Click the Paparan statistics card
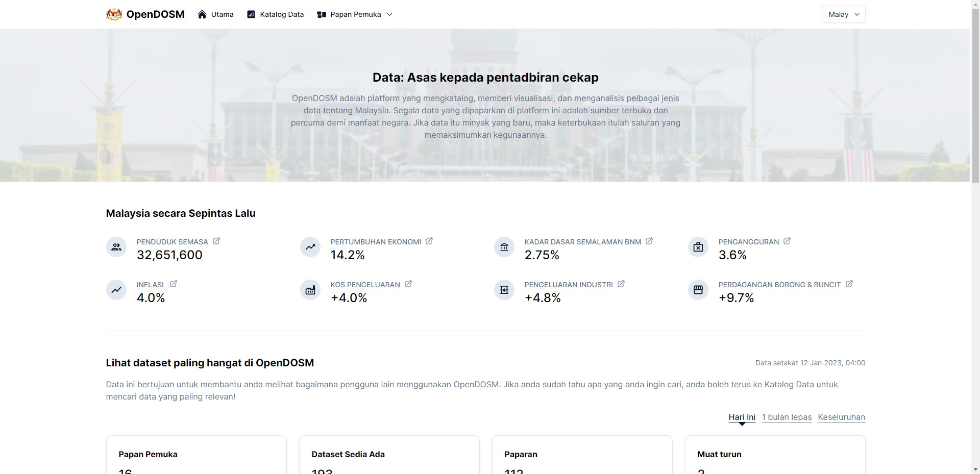The width and height of the screenshot is (980, 474). pos(582,455)
